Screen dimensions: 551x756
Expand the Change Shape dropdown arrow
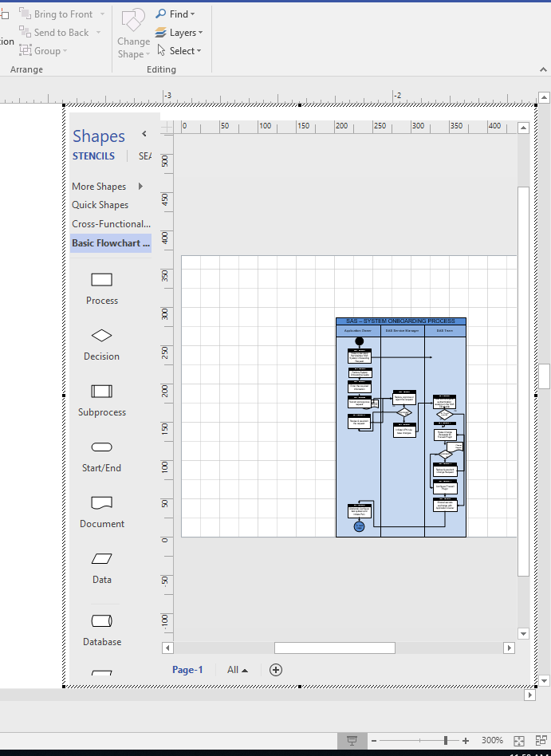click(x=148, y=54)
